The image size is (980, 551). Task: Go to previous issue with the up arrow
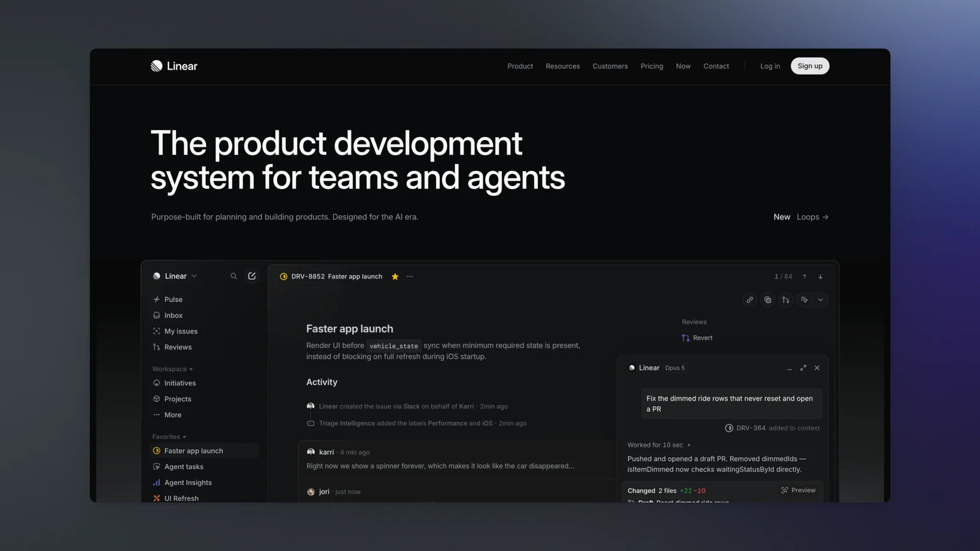(x=805, y=277)
